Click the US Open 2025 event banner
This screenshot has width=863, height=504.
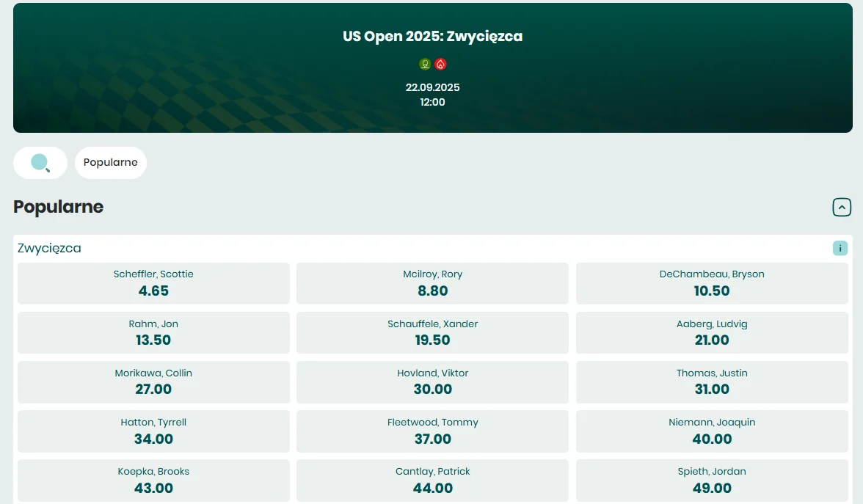click(431, 67)
